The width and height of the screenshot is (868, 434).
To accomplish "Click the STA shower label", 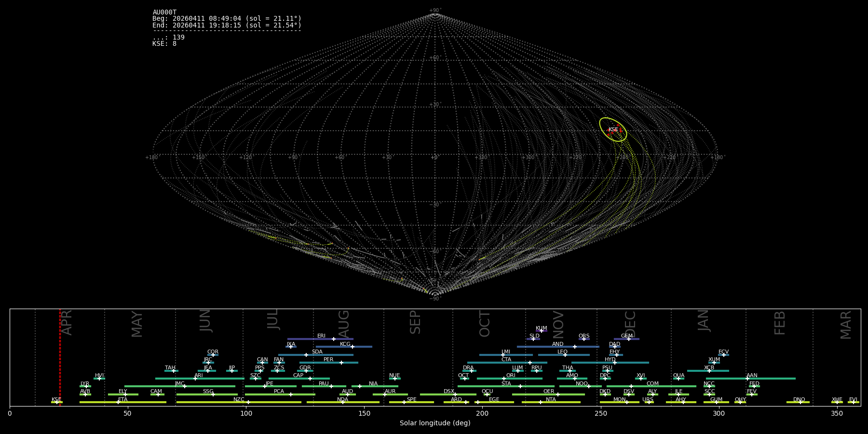I will point(506,384).
